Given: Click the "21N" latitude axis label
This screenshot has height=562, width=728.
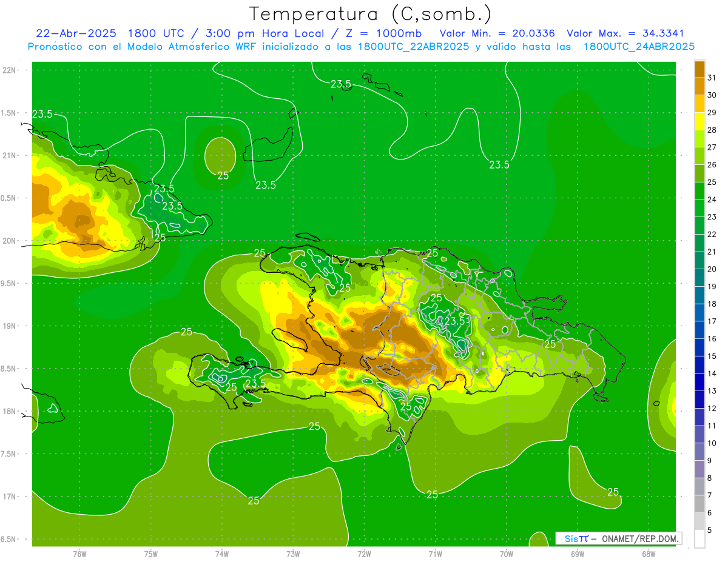Looking at the screenshot, I should click(x=9, y=156).
